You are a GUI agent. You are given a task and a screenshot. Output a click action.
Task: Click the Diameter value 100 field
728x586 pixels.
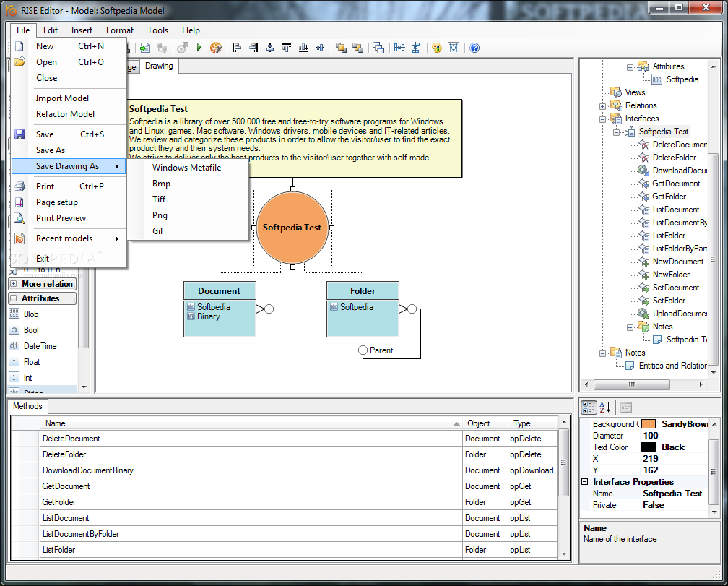[675, 436]
